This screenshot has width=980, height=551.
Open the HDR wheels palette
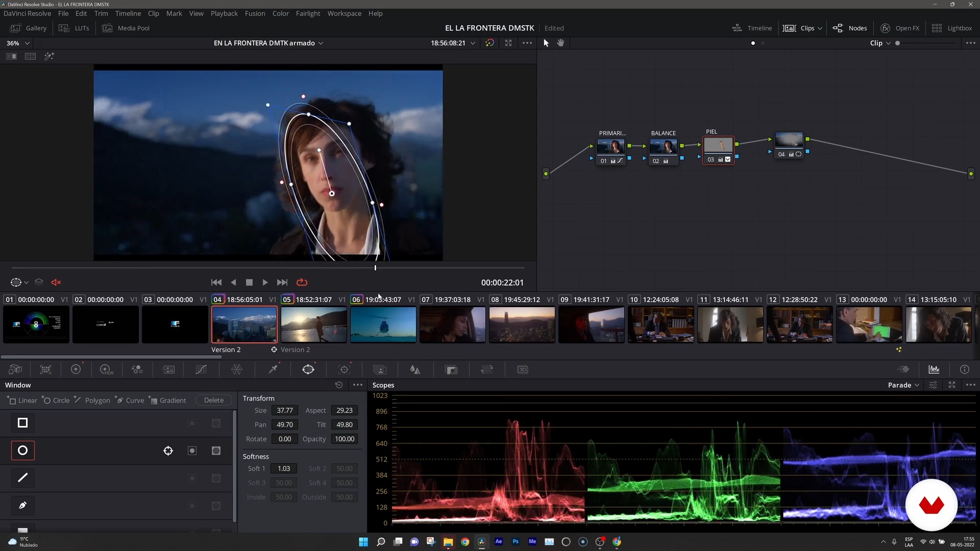coord(107,369)
